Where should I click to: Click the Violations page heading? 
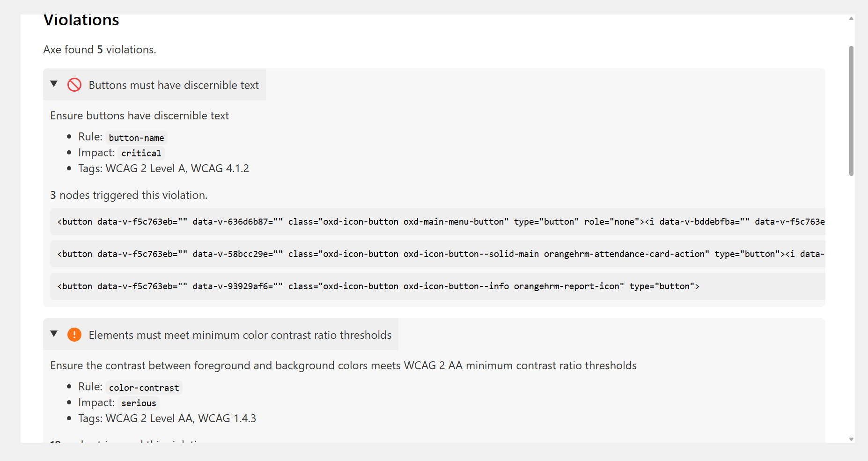81,20
